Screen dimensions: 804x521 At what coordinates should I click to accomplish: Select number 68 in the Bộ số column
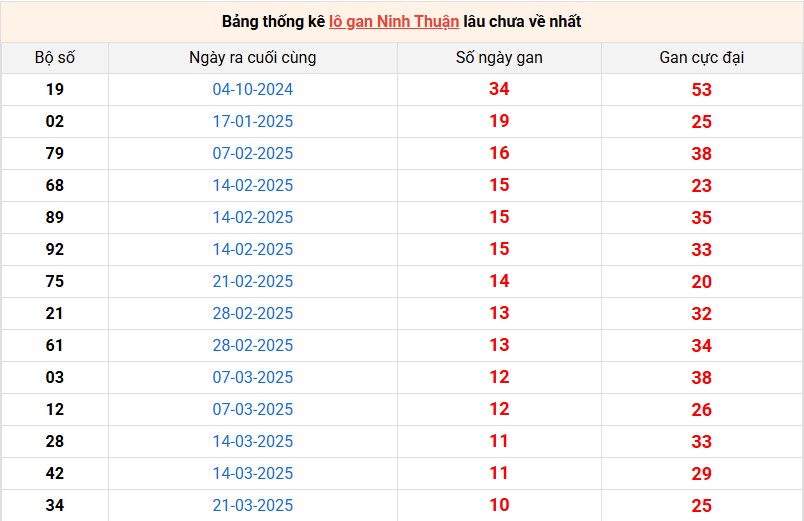tap(55, 185)
